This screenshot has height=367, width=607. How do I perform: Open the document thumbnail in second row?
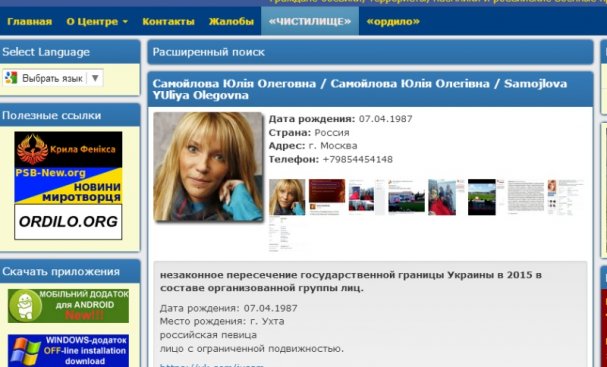click(x=286, y=234)
